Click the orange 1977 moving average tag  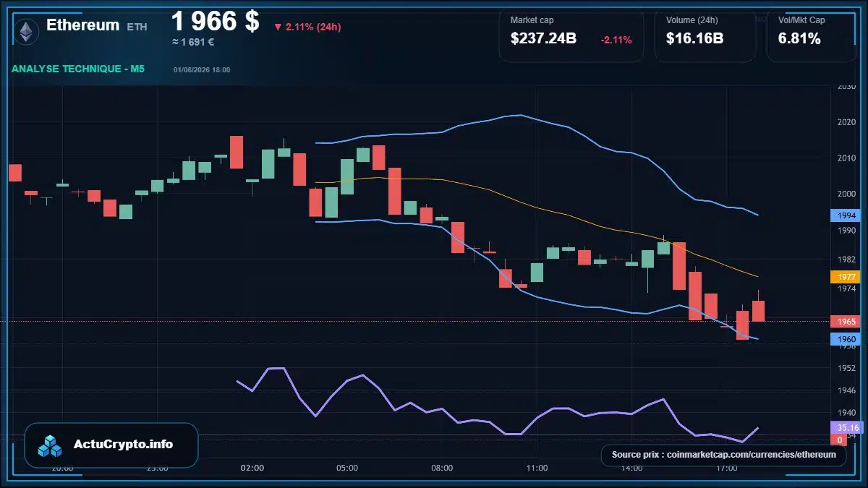click(844, 277)
